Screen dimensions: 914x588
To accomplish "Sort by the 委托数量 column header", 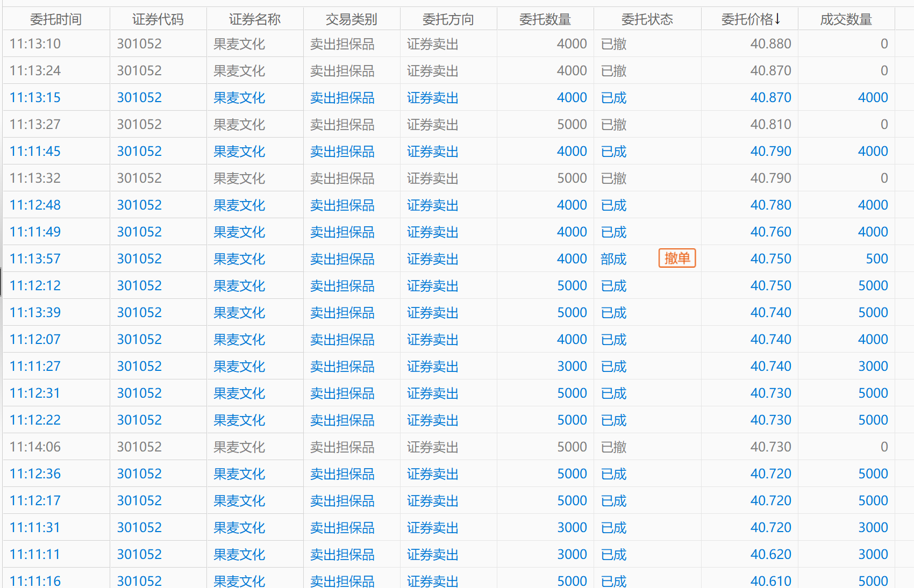I will click(545, 19).
